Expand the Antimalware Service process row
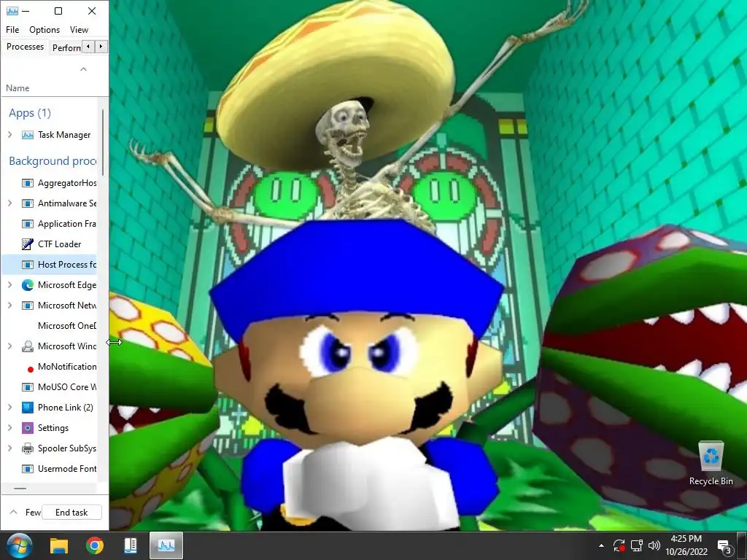Screen dimensions: 747x560 click(10, 203)
